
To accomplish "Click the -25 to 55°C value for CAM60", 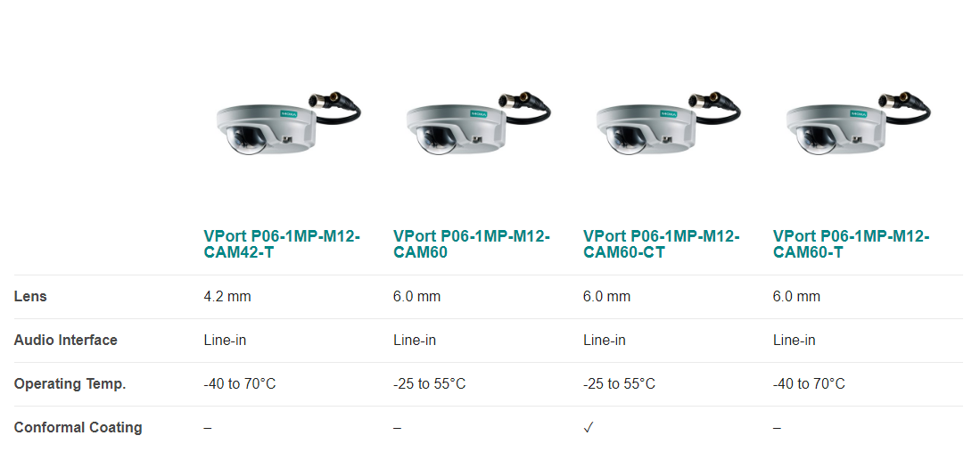I will coord(430,384).
